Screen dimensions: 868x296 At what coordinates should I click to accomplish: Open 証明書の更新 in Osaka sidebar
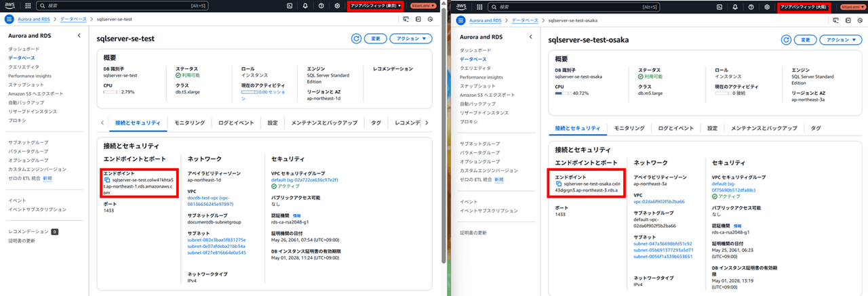pos(473,232)
